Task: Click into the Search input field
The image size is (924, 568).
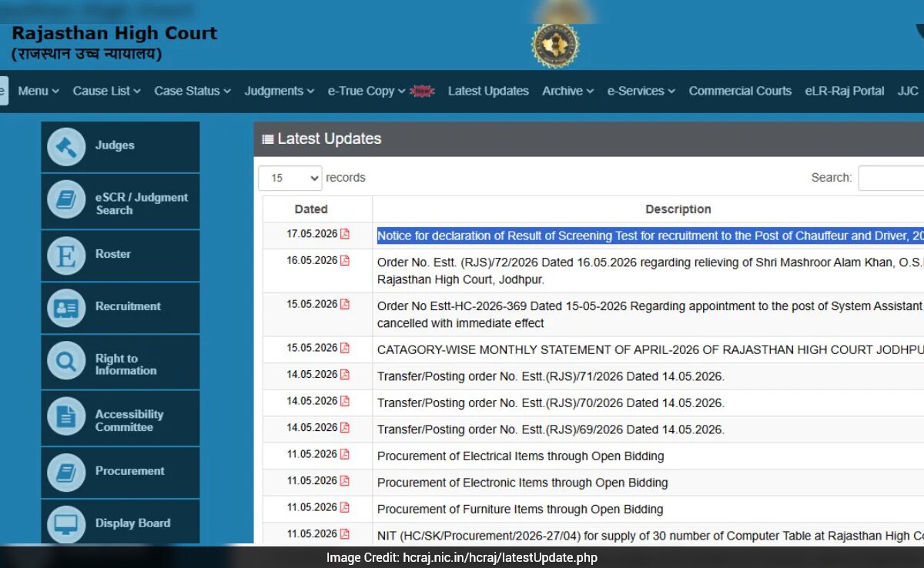Action: tap(892, 178)
